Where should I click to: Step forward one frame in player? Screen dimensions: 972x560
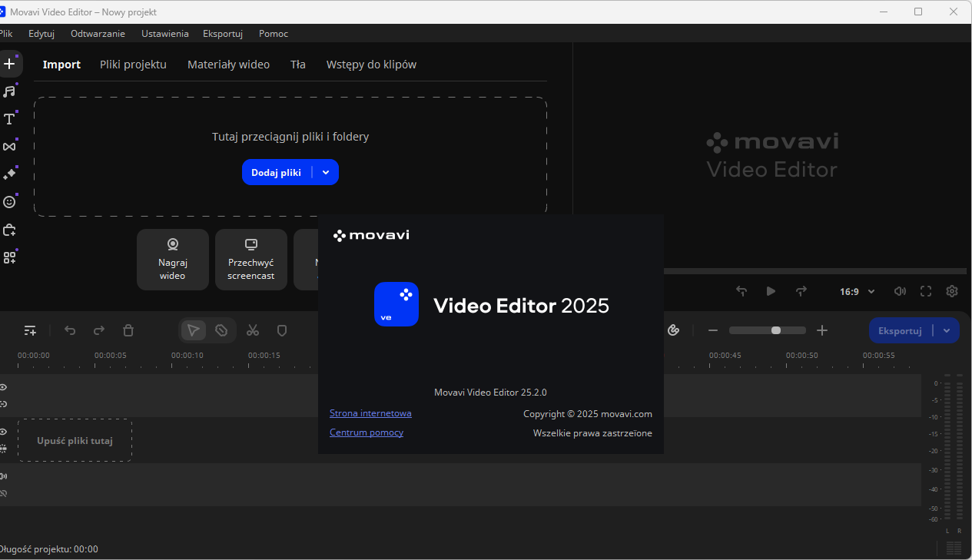[x=801, y=291]
